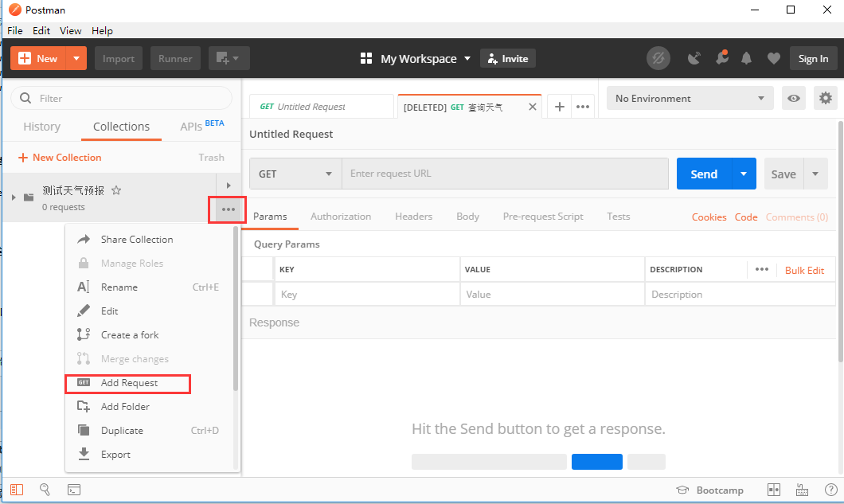The height and width of the screenshot is (504, 844).
Task: Open the notifications bell
Action: (x=746, y=58)
